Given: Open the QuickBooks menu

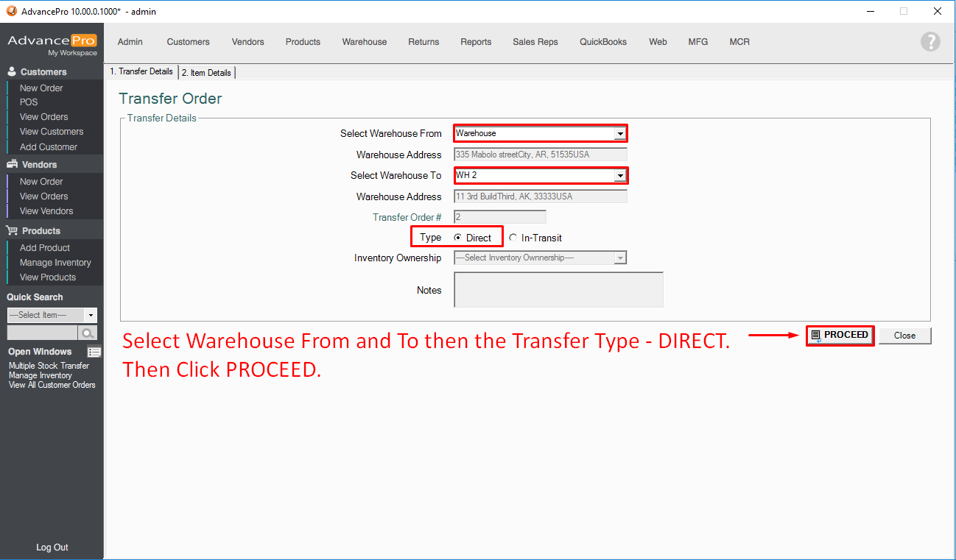Looking at the screenshot, I should pyautogui.click(x=603, y=42).
